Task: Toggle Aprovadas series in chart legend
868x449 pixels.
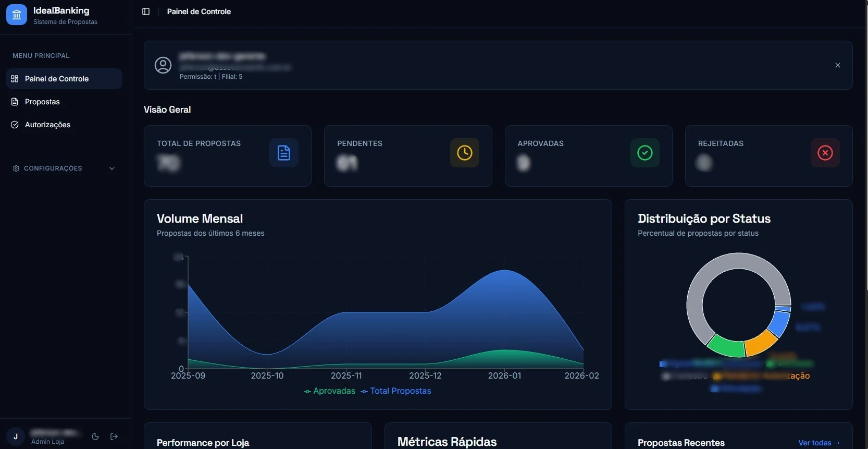Action: (329, 391)
